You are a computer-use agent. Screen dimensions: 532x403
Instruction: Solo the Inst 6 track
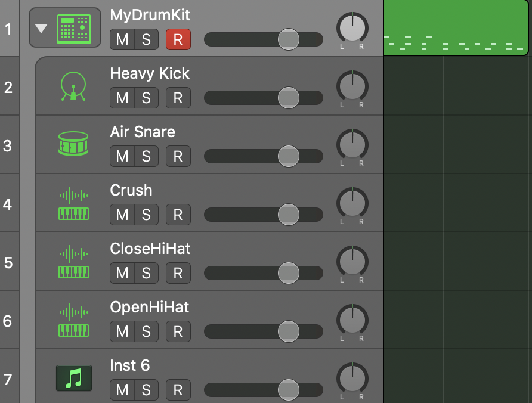tap(146, 390)
